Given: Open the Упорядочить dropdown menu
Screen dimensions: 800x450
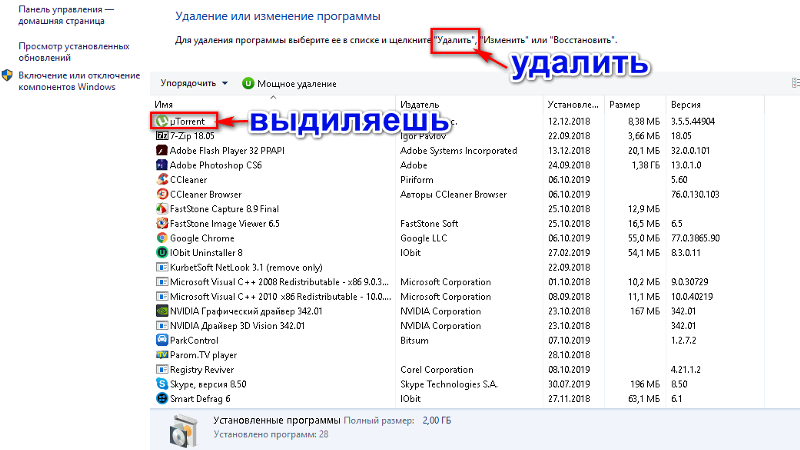Looking at the screenshot, I should [194, 83].
